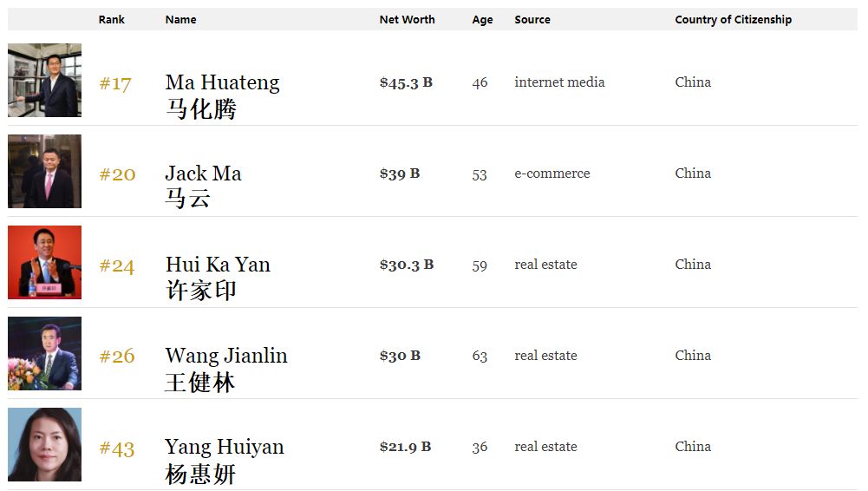Open Hui Ka Yan's name link
This screenshot has width=868, height=491.
coord(218,265)
